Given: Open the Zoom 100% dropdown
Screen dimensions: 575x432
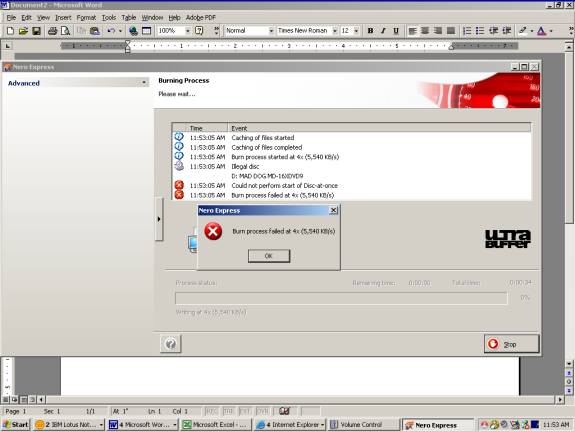Looking at the screenshot, I should click(187, 31).
